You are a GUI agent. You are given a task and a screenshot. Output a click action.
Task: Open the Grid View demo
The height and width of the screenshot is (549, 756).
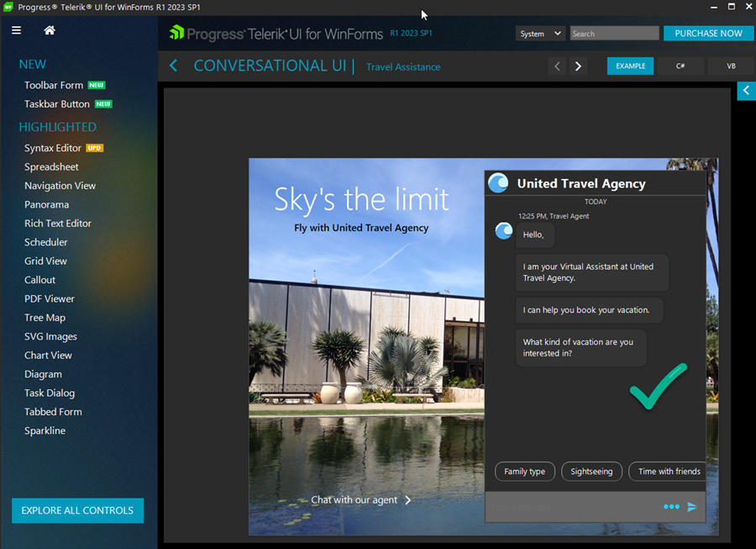pos(46,261)
